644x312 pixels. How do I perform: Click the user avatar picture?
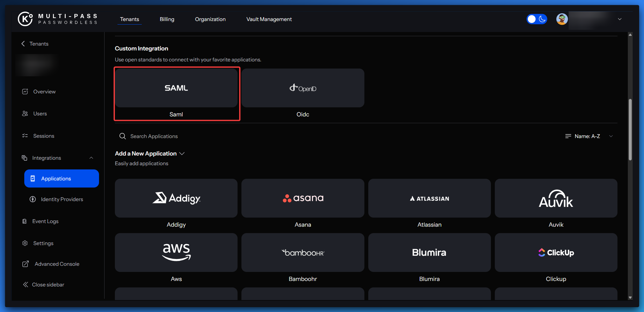(562, 19)
